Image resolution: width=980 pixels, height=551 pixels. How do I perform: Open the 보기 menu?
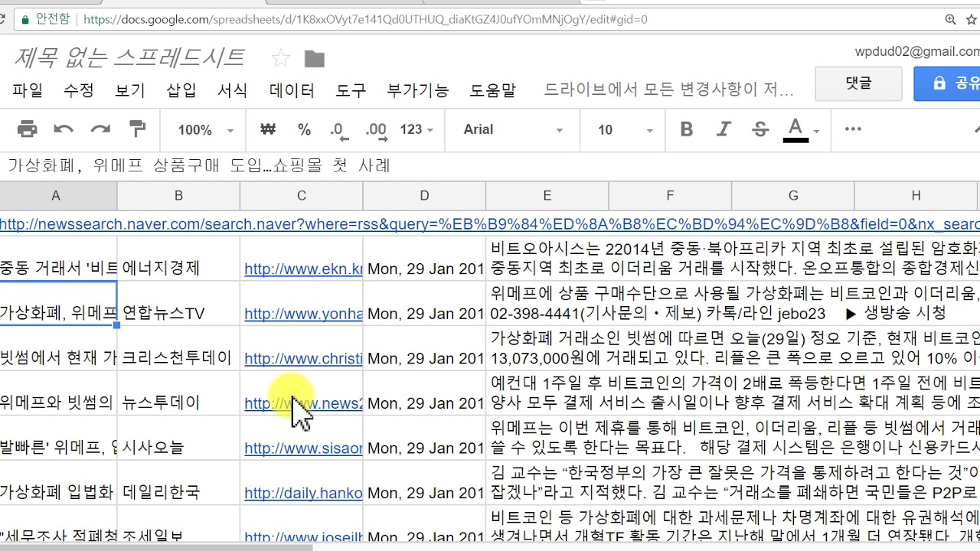coord(129,90)
